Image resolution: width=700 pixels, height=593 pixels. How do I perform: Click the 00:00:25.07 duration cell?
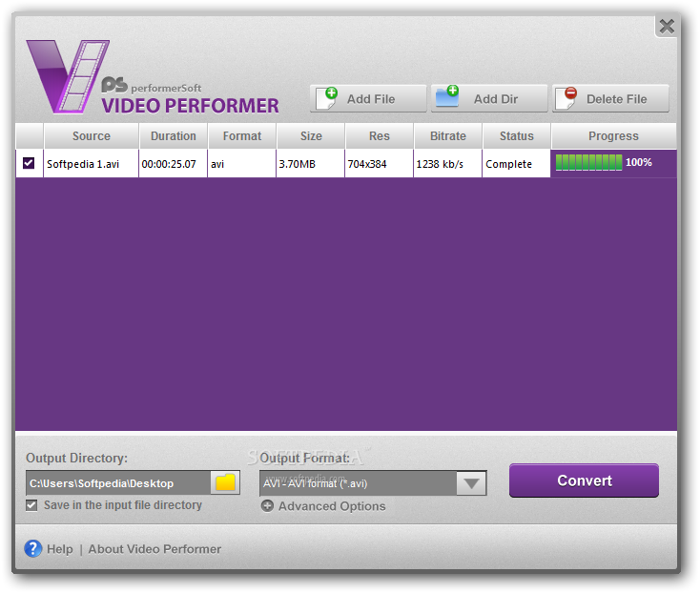coord(174,164)
